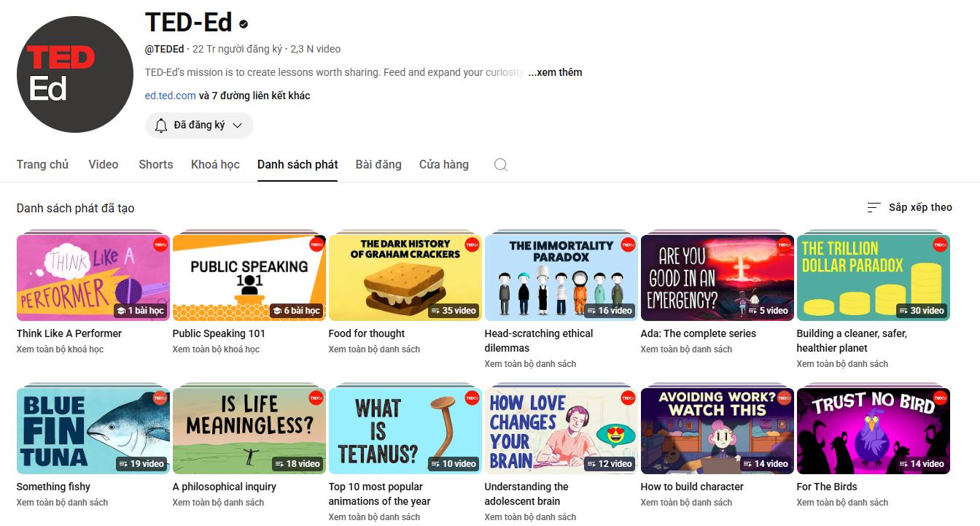Click the '18 video' badge on Is Life Meaningless

297,464
